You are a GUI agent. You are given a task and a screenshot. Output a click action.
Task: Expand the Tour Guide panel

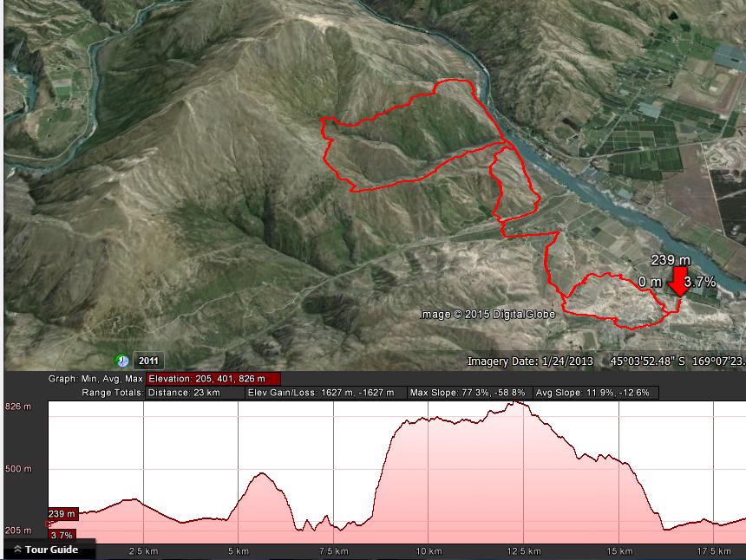coord(47,550)
